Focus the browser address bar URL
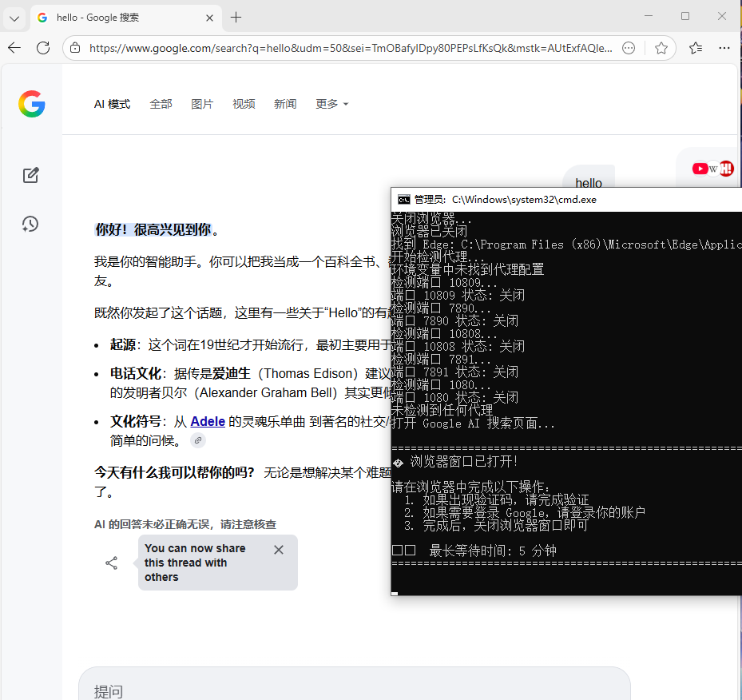Viewport: 742px width, 700px height. click(350, 48)
